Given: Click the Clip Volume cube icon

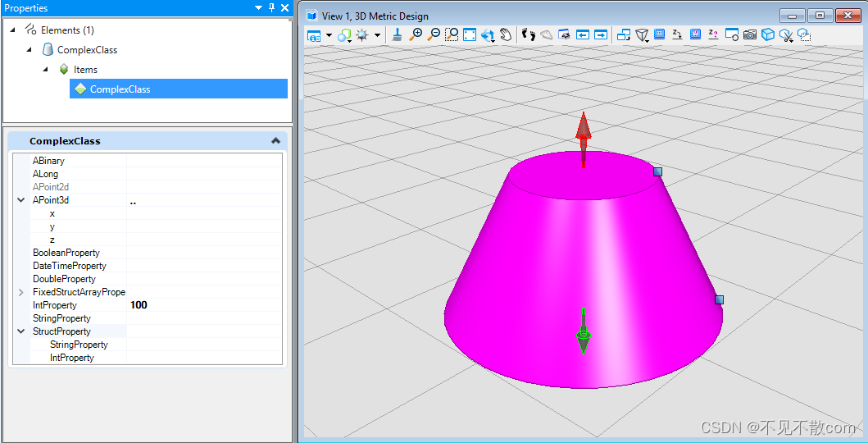Looking at the screenshot, I should coord(767,35).
